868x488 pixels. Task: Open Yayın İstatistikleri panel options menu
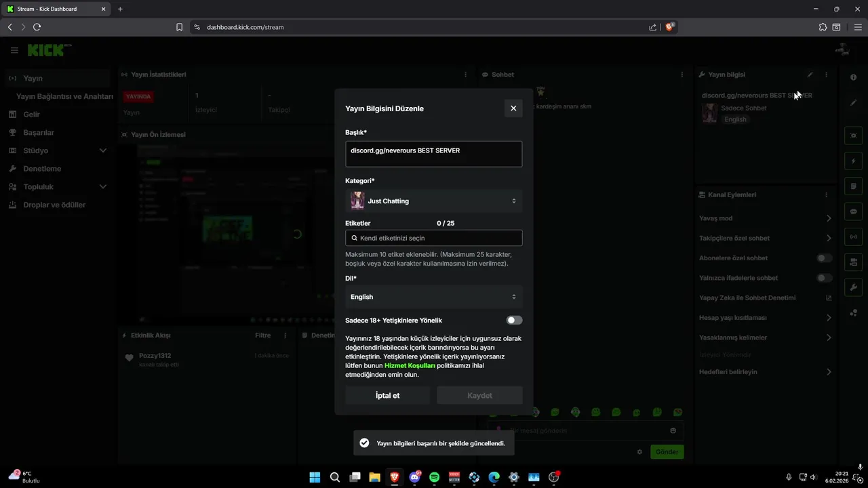pyautogui.click(x=465, y=75)
